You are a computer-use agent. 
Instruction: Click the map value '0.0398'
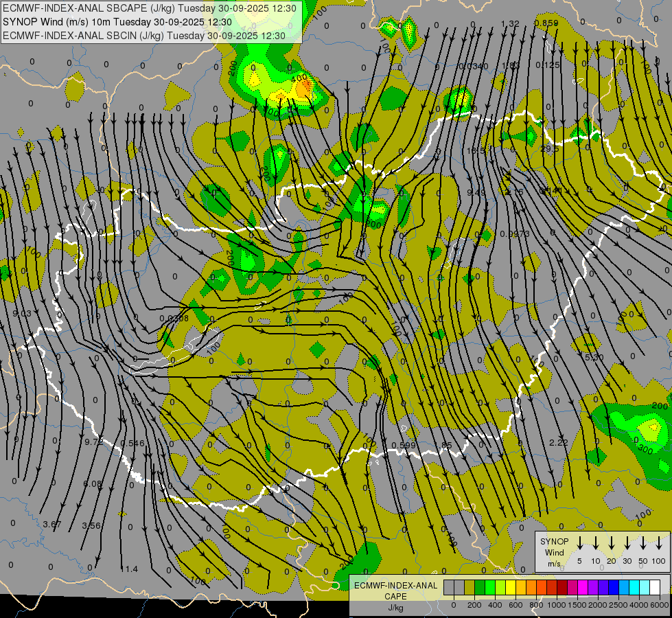click(174, 318)
